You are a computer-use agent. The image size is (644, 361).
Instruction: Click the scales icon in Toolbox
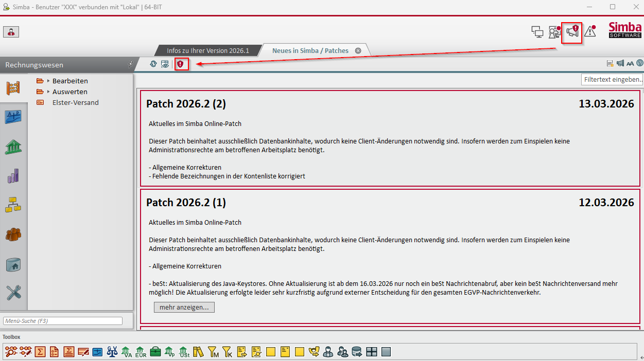[112, 352]
